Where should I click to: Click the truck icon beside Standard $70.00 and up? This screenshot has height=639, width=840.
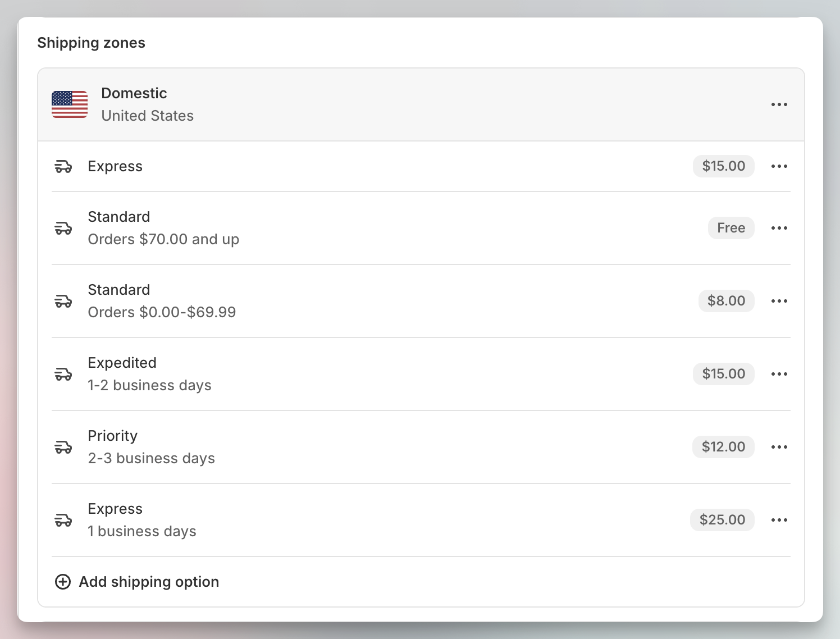pos(63,229)
